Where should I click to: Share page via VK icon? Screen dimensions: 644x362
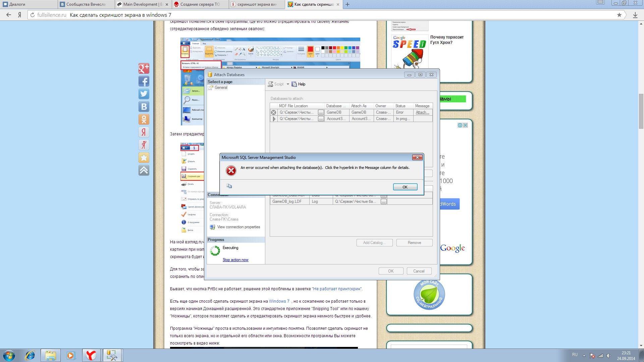click(x=144, y=107)
